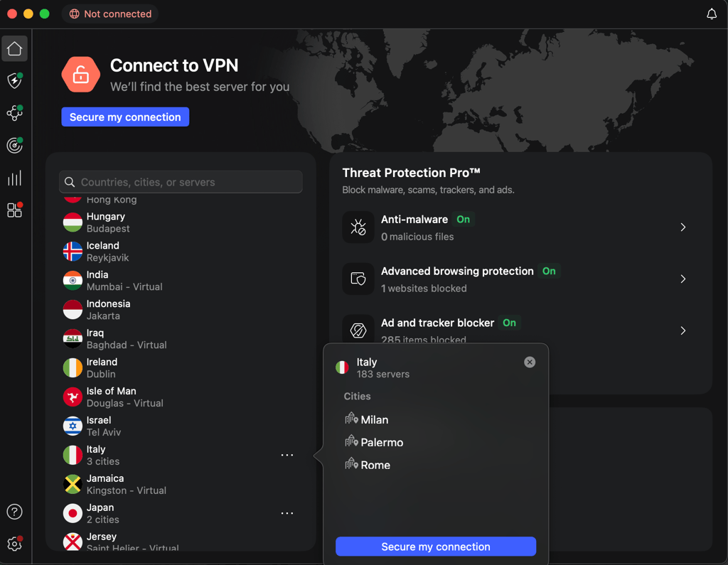Expand Anti-malware details chevron

683,227
